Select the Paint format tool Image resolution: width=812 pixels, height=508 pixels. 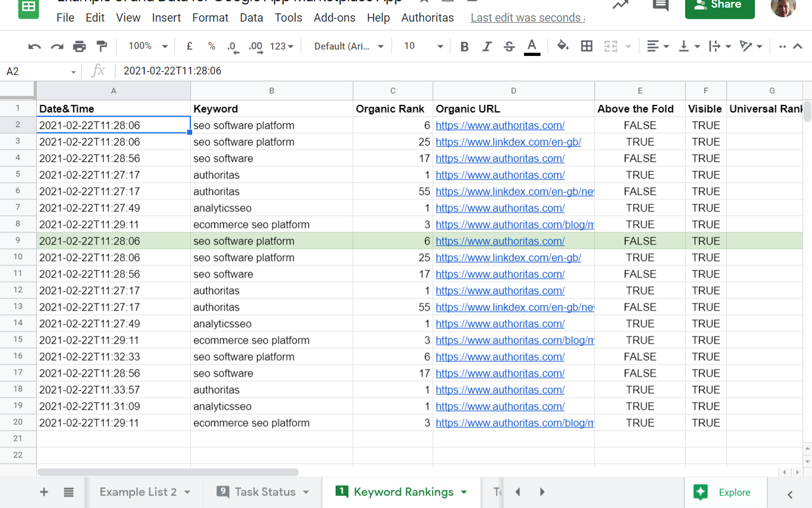coord(101,46)
